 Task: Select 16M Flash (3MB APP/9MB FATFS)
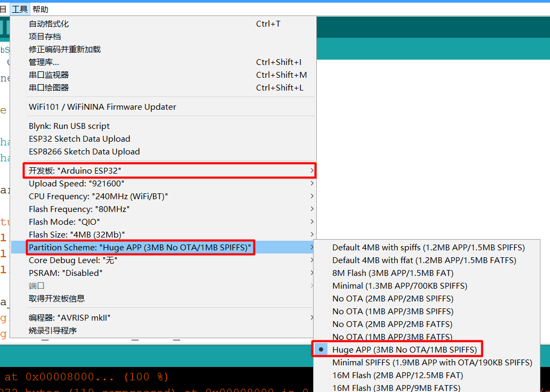[x=426, y=387]
